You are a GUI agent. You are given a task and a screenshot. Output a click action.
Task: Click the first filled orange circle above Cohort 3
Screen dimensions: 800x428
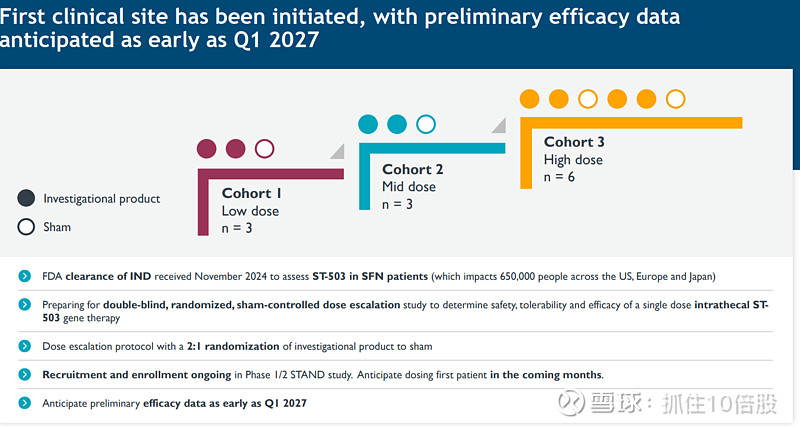point(530,98)
